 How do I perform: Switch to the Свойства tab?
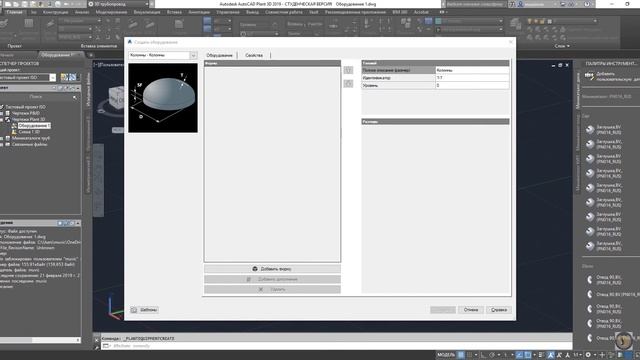(x=254, y=55)
